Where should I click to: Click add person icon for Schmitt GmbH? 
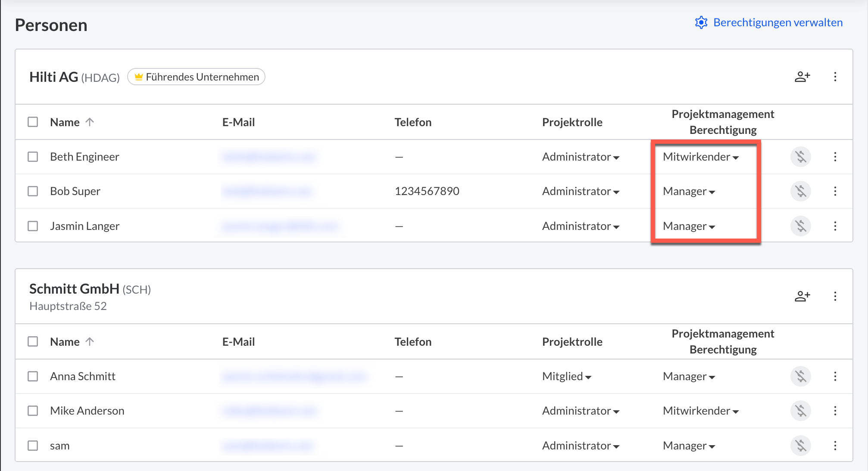[802, 296]
